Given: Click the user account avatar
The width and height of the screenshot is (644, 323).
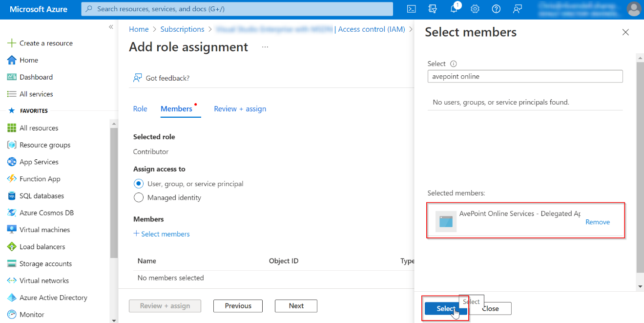Looking at the screenshot, I should pyautogui.click(x=634, y=9).
